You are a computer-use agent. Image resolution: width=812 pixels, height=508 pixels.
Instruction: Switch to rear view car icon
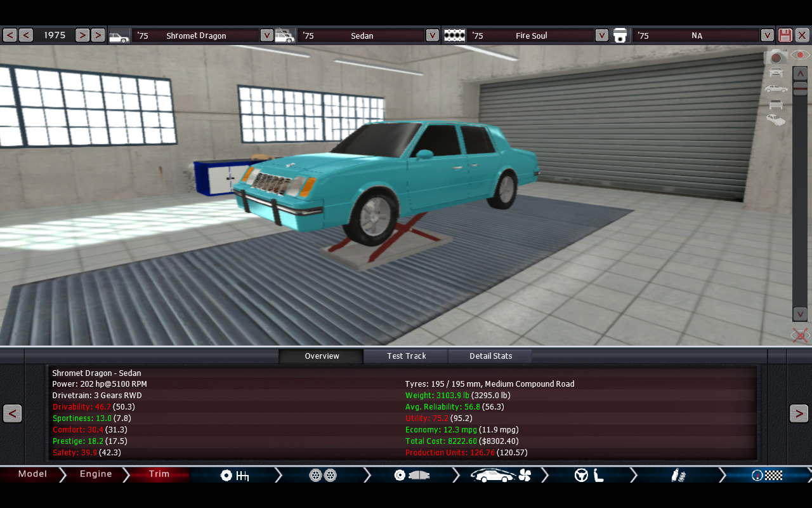pyautogui.click(x=775, y=104)
